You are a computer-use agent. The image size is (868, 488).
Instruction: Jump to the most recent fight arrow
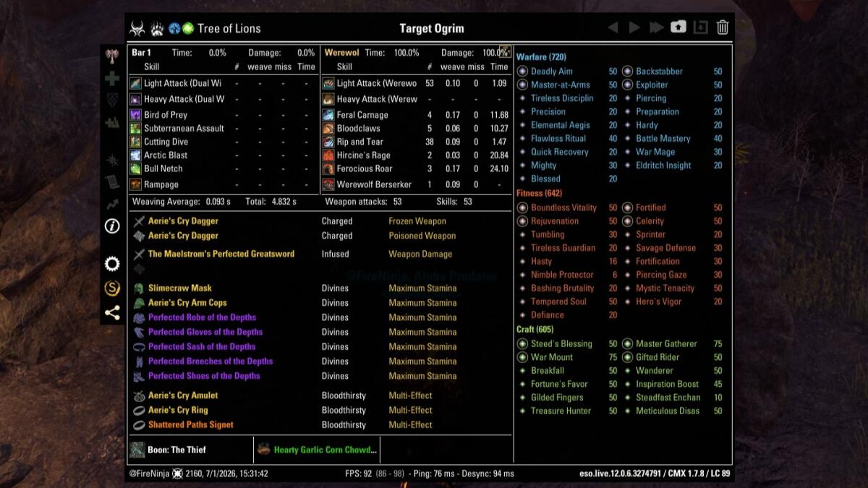pos(657,27)
